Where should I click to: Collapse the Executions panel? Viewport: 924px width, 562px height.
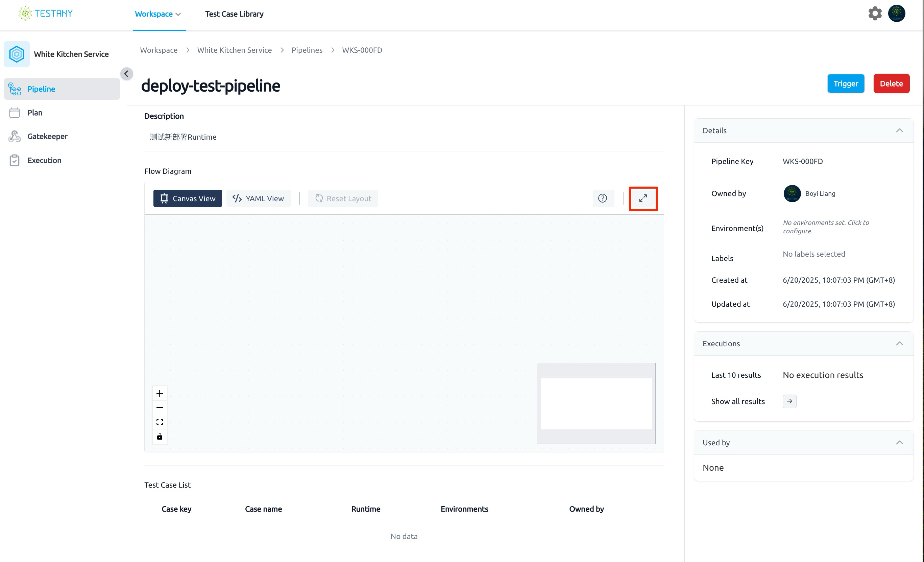[x=899, y=344]
